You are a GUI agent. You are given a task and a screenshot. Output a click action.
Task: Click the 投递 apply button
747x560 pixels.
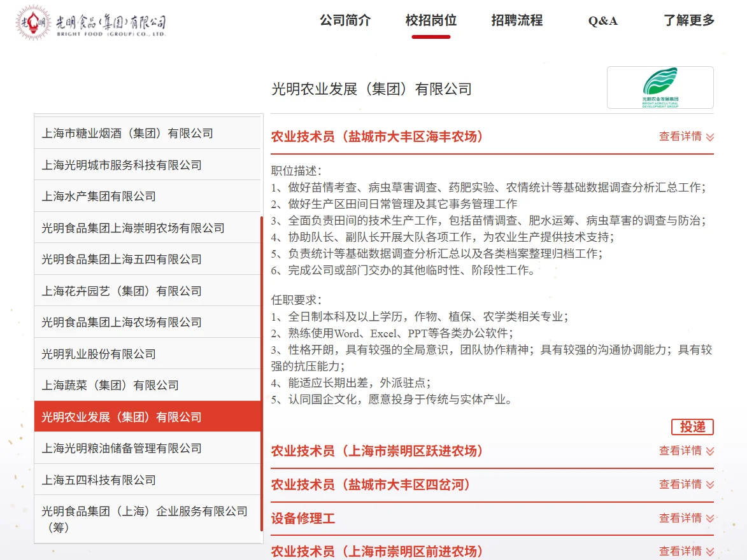[x=692, y=426]
